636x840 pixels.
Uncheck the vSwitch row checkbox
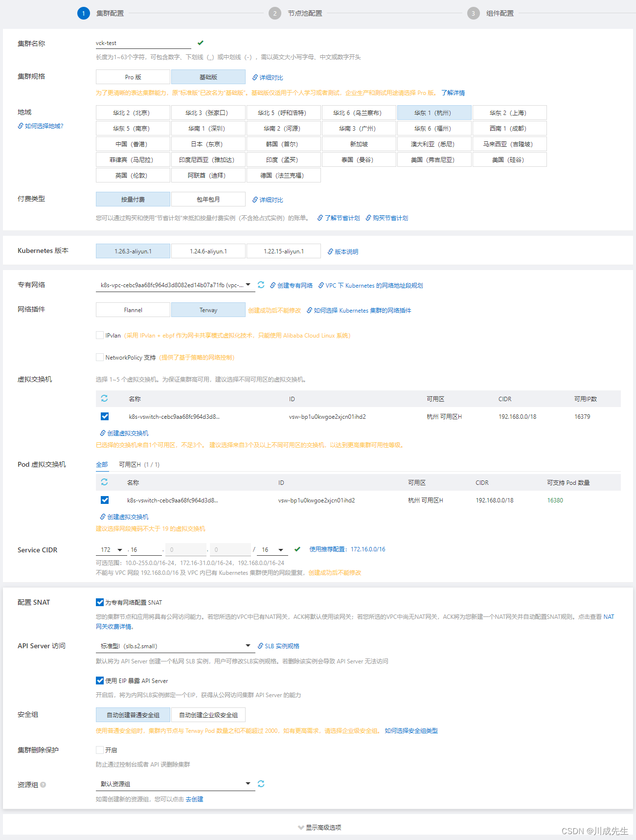click(105, 416)
